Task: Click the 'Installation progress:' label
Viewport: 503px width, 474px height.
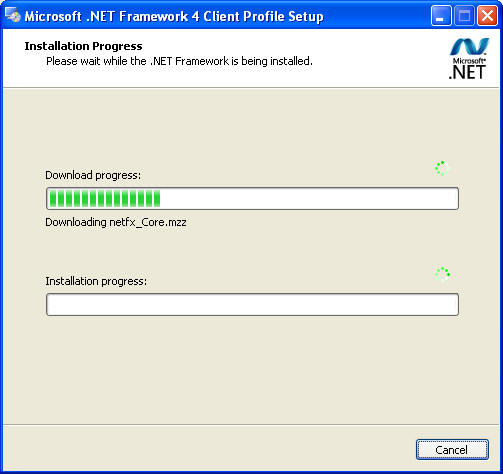Action: click(96, 281)
